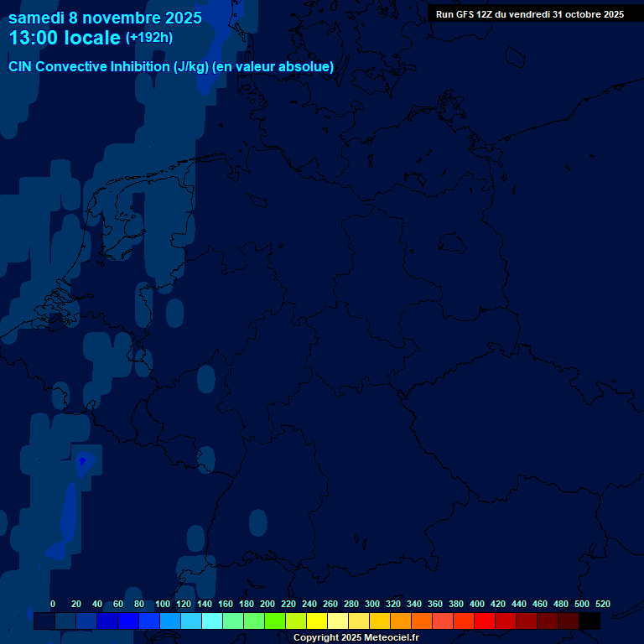Click the legend value '260'

(330, 604)
